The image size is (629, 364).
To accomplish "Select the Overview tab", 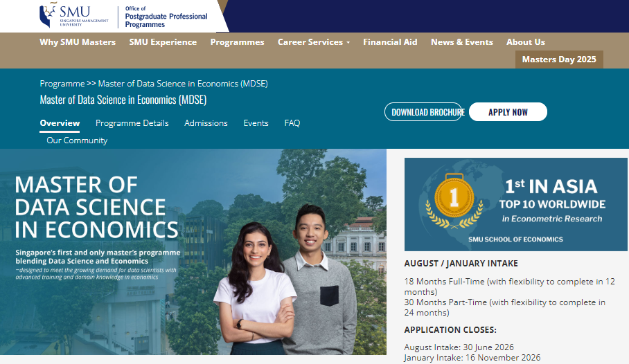I will point(60,123).
